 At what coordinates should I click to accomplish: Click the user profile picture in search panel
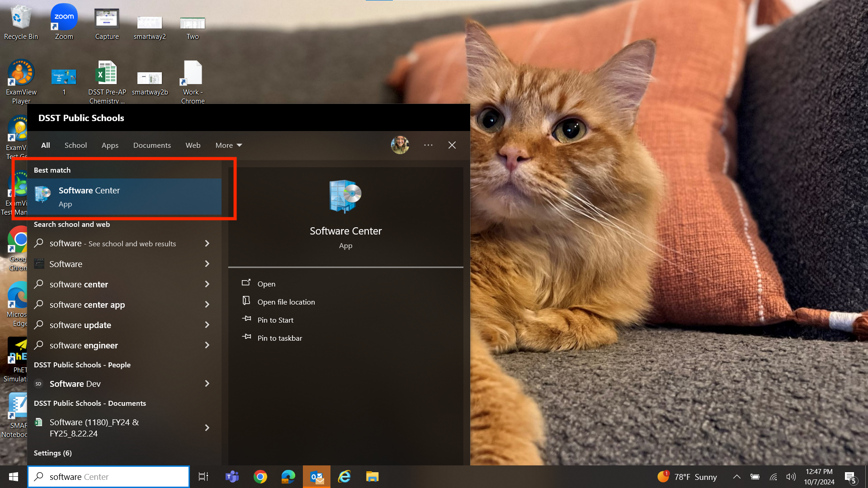click(x=400, y=145)
